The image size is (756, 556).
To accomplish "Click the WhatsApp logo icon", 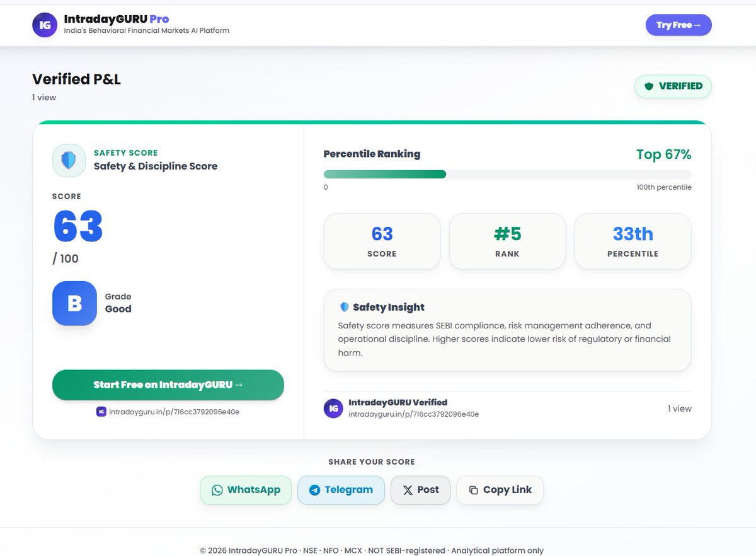I will [x=217, y=490].
